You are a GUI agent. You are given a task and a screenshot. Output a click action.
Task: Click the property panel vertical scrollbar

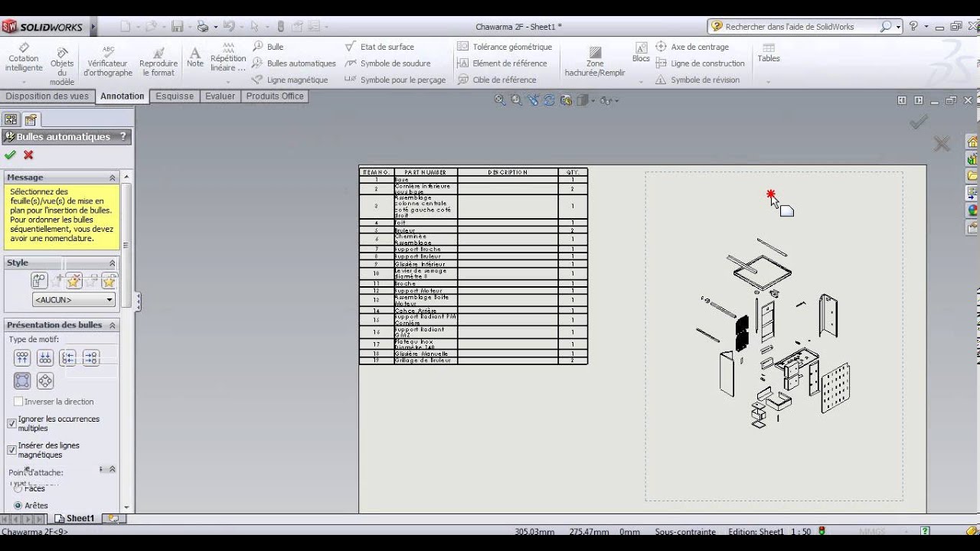tap(126, 245)
